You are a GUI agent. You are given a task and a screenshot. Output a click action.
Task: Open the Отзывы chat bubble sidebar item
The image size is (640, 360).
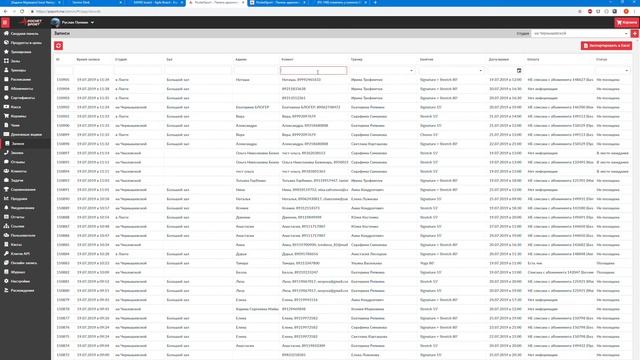[25, 162]
